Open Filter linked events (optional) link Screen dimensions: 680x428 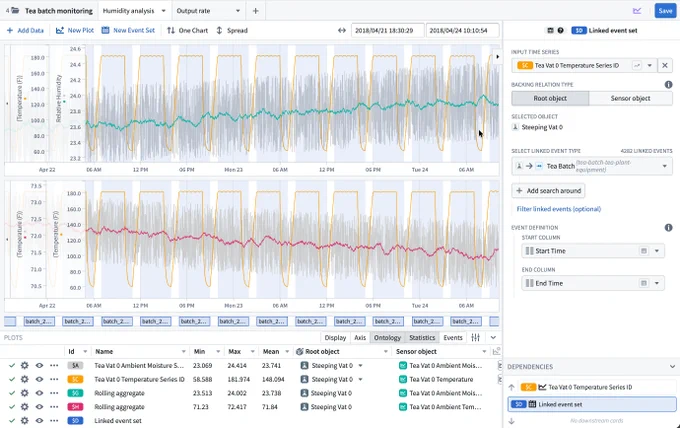click(559, 209)
